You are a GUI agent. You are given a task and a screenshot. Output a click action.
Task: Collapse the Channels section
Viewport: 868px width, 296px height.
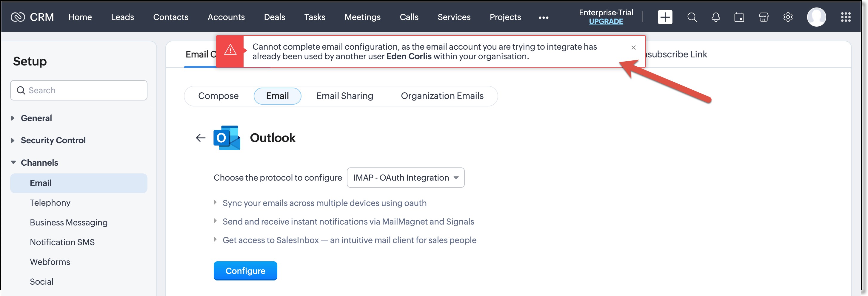(x=39, y=162)
